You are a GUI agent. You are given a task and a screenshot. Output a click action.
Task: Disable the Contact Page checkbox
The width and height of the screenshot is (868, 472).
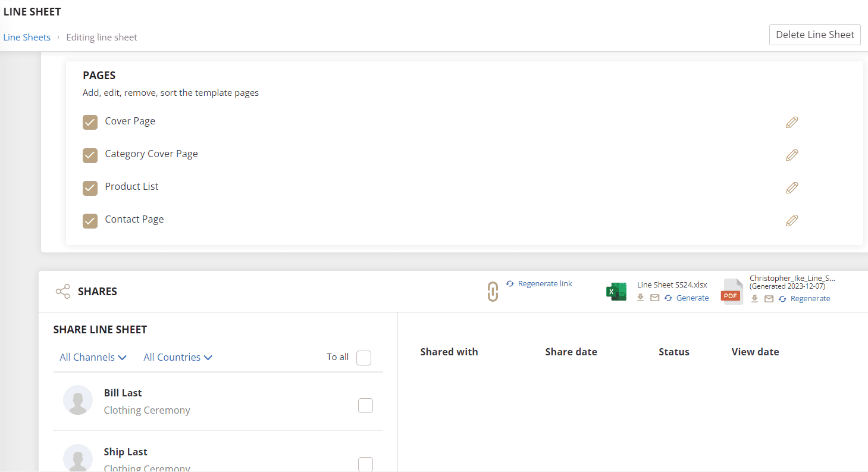pyautogui.click(x=90, y=220)
